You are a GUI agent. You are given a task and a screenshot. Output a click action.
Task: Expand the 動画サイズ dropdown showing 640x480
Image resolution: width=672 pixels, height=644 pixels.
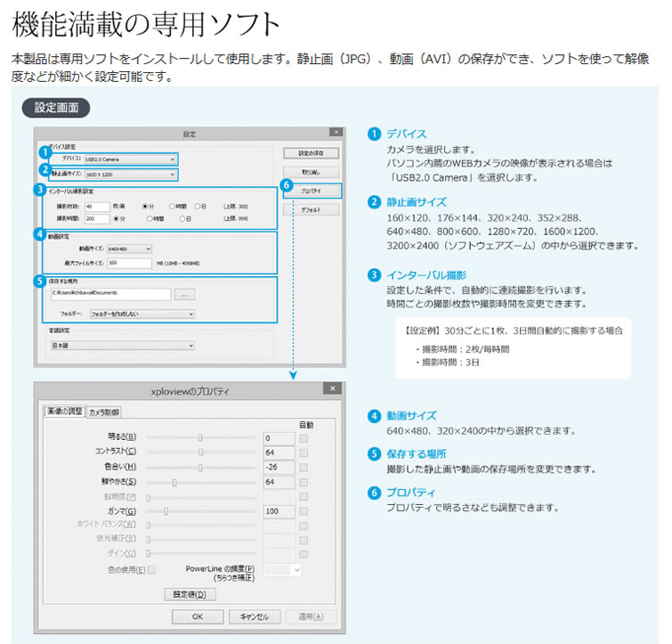point(129,249)
